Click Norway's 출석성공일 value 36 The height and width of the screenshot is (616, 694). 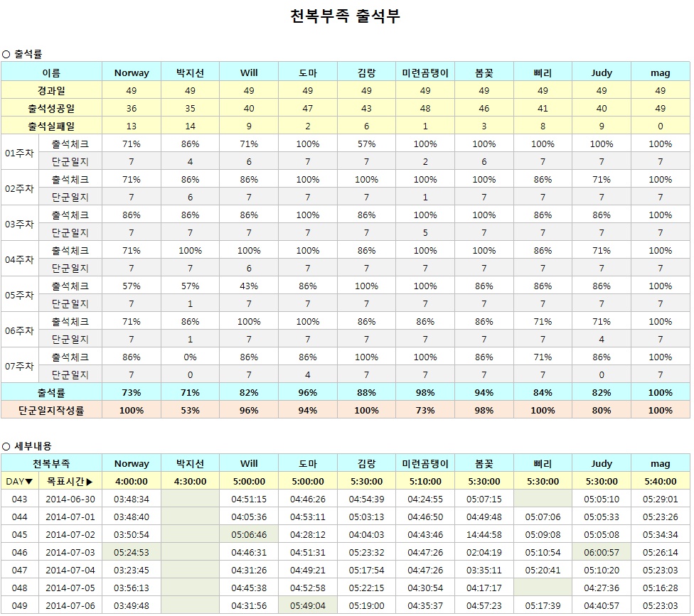pos(132,108)
